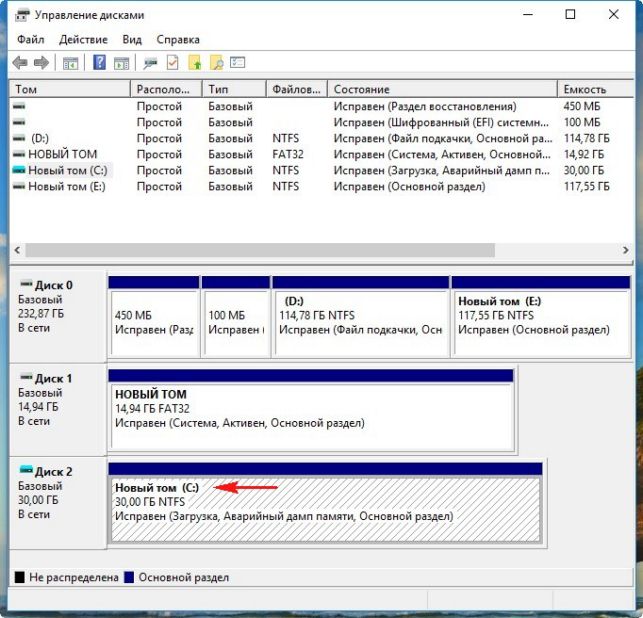Click the Disk Management title bar icon
Screen dimensions: 643x618
point(22,16)
